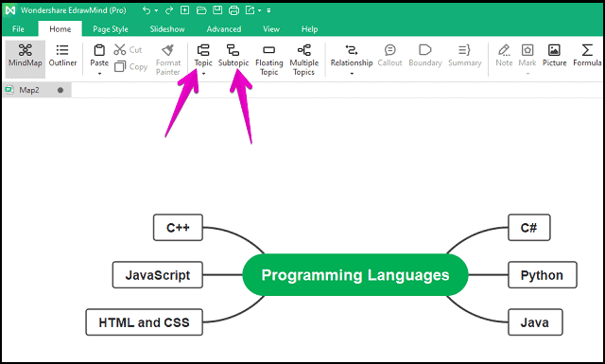This screenshot has height=364, width=605.
Task: Insert a Subtopic from ribbon
Action: coord(233,56)
